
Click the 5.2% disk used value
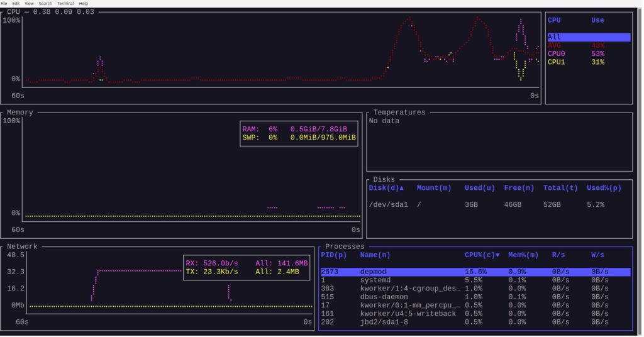click(595, 205)
